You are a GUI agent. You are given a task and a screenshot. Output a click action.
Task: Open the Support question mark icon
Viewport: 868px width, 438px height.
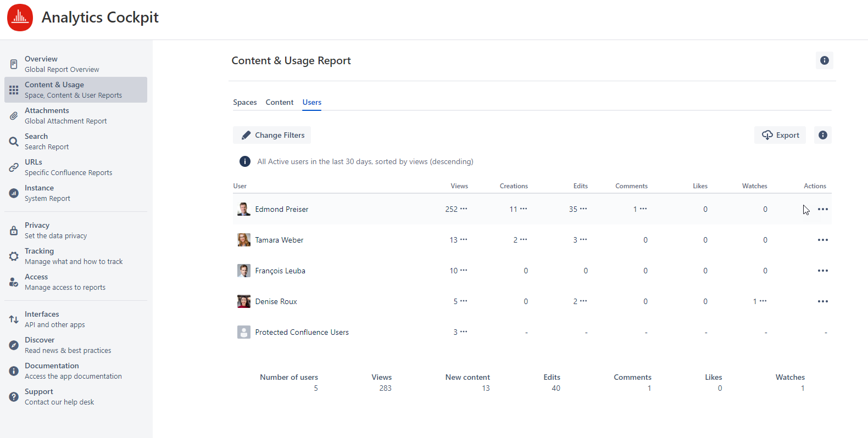tap(14, 397)
